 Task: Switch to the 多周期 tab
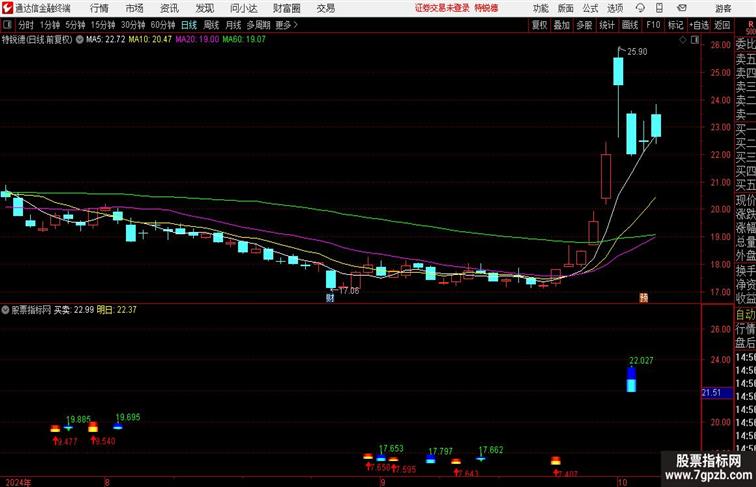pyautogui.click(x=258, y=25)
